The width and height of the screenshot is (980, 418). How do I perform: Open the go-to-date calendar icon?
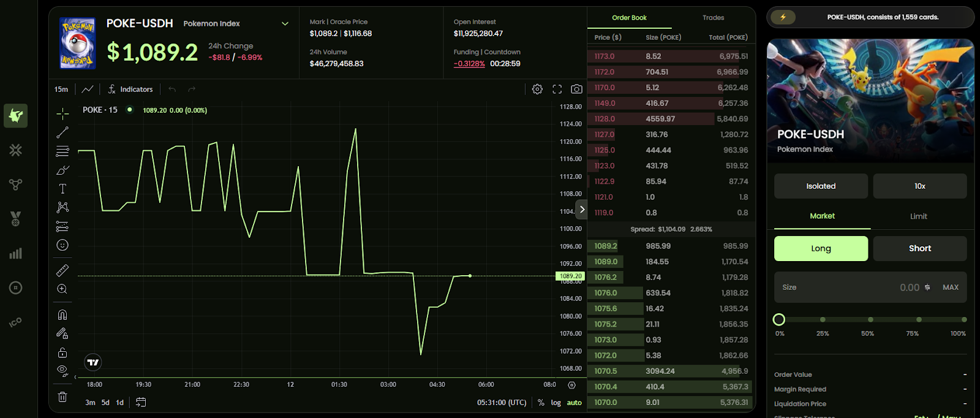141,403
